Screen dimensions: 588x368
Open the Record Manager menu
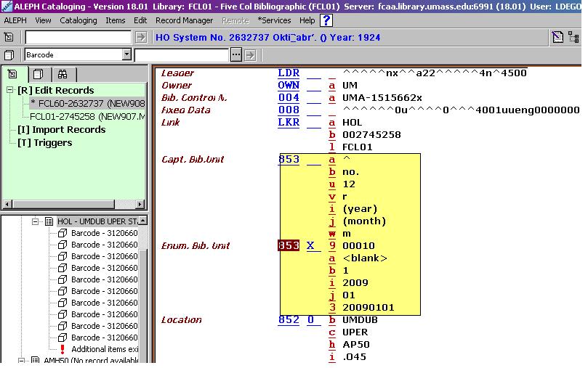click(184, 20)
